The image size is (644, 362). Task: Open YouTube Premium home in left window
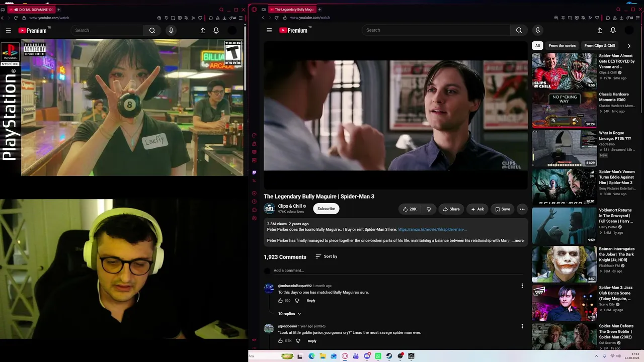(x=33, y=31)
